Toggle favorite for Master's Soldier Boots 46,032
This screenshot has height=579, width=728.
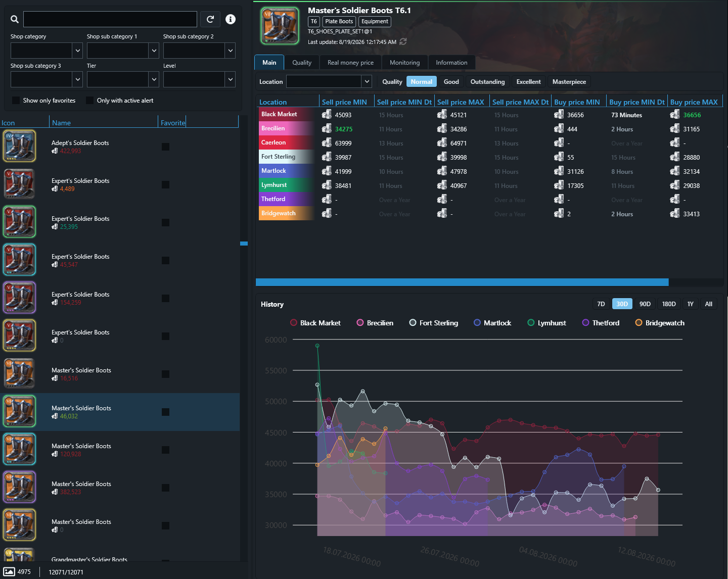[165, 412]
